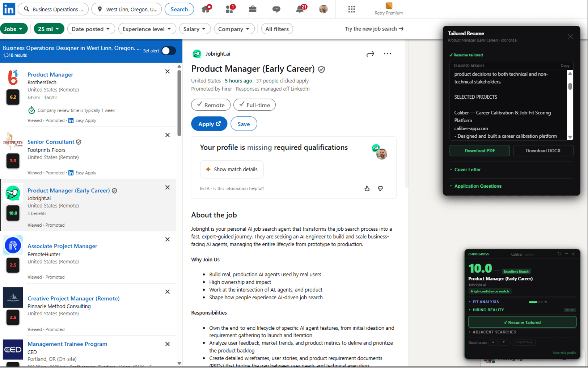
Task: Click the refresh icon in Caliber panel
Action: (x=559, y=254)
